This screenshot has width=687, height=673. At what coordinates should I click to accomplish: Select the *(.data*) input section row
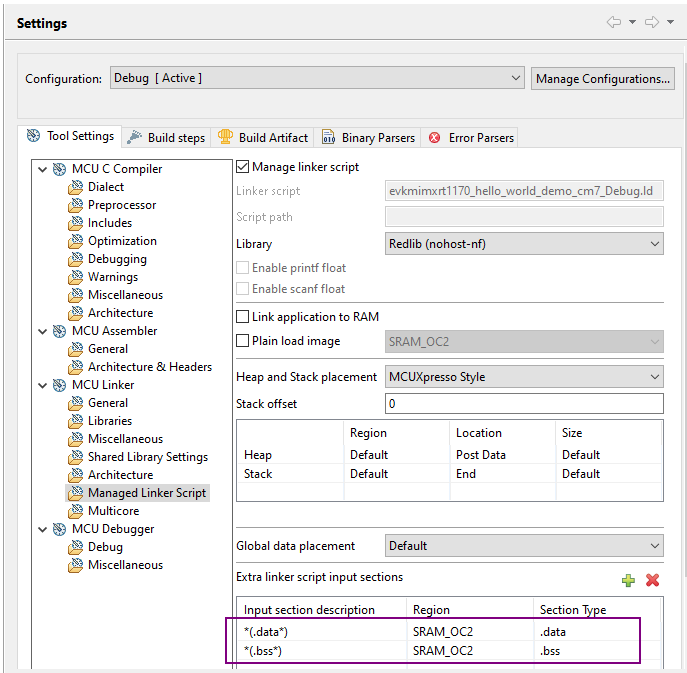pos(448,632)
